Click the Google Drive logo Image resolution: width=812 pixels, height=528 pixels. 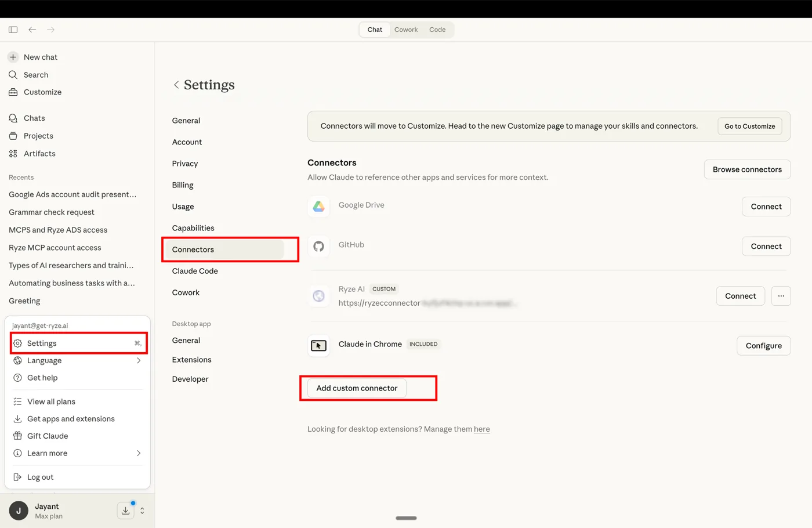tap(318, 207)
